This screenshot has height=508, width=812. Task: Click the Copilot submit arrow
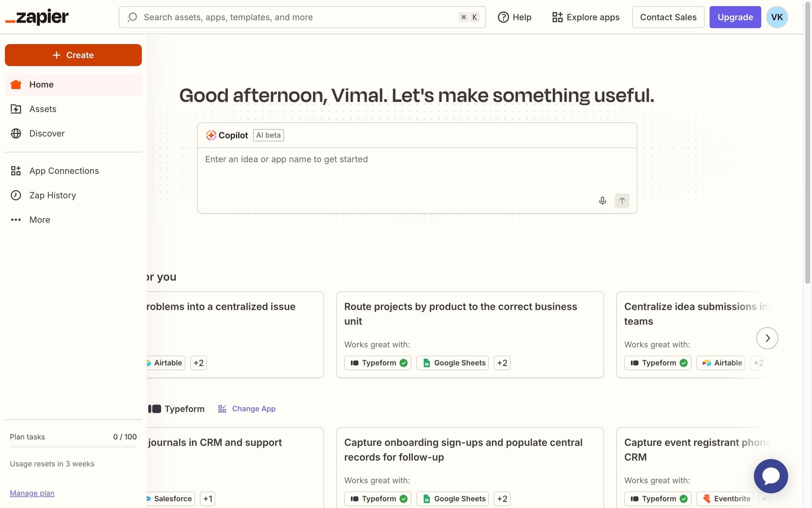click(x=622, y=201)
